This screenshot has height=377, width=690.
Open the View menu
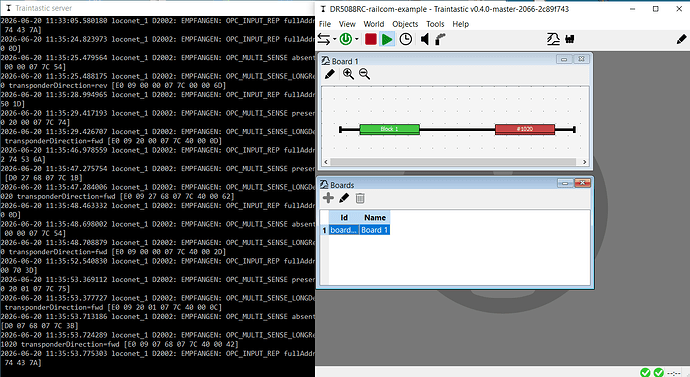tap(347, 24)
